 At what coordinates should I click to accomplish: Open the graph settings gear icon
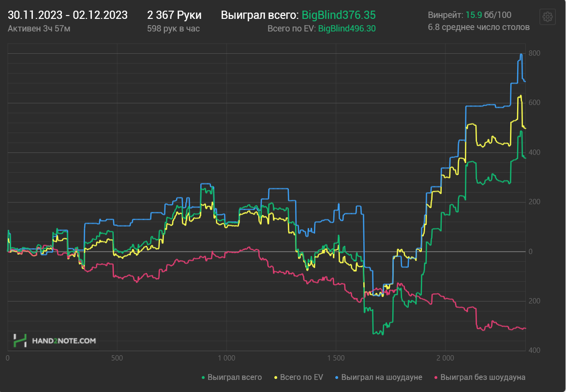[x=547, y=16]
